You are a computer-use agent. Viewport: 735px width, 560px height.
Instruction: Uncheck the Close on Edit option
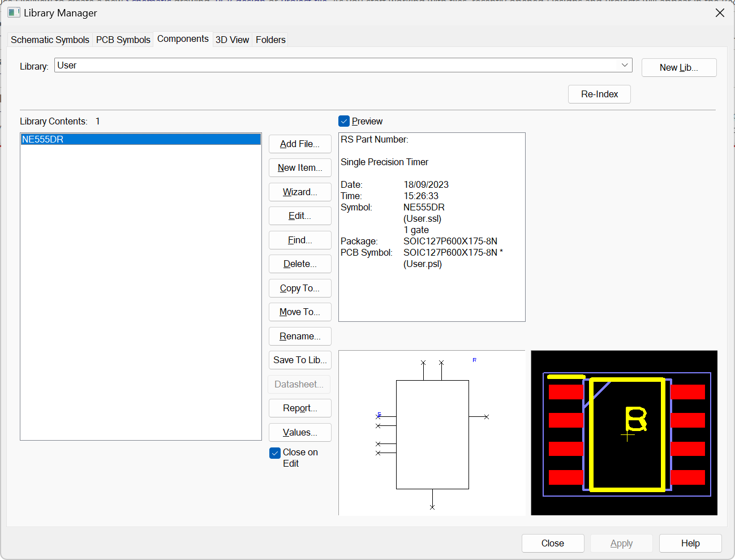click(x=275, y=453)
